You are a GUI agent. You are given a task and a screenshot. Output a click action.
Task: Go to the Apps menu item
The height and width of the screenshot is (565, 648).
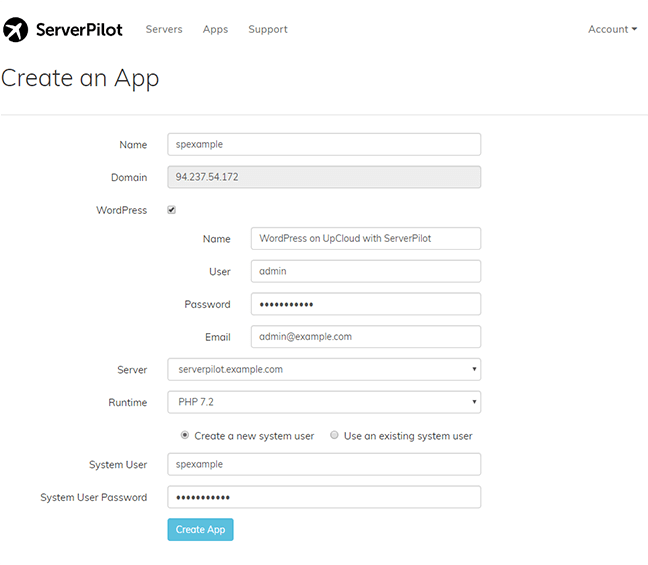[x=215, y=30]
